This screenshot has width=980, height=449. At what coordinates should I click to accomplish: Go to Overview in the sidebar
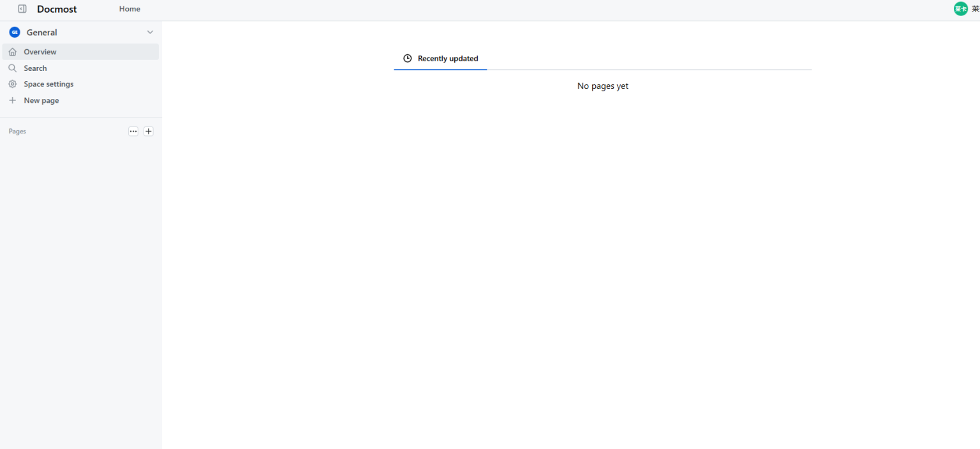tap(40, 52)
